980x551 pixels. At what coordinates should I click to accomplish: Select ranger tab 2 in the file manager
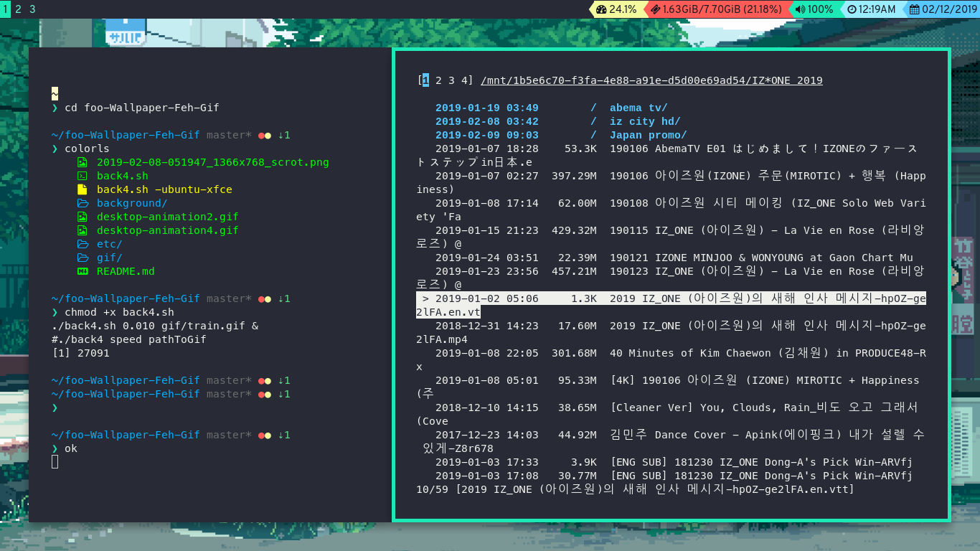(x=438, y=80)
